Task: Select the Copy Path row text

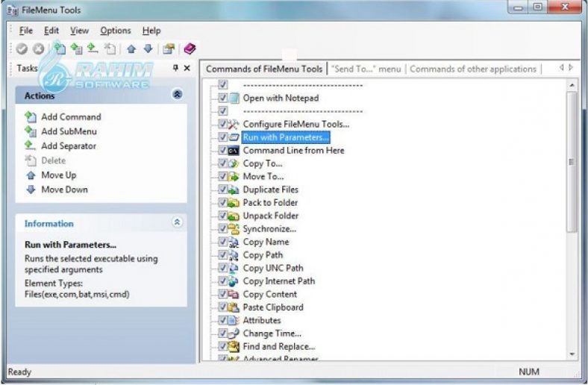Action: click(263, 255)
